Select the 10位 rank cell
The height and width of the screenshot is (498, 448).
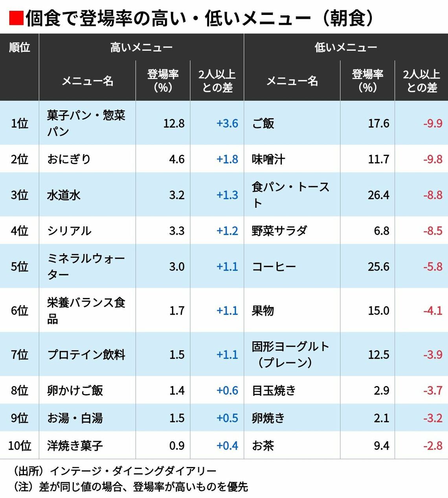coord(19,445)
